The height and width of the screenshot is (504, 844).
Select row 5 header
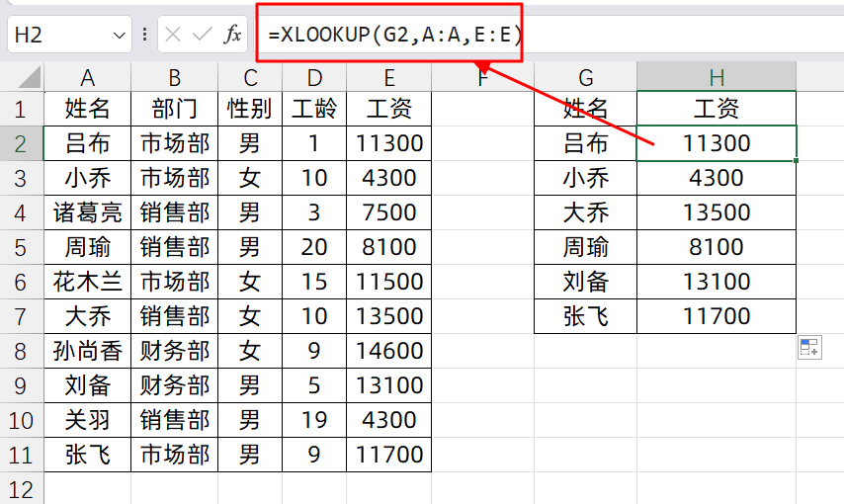[x=22, y=247]
